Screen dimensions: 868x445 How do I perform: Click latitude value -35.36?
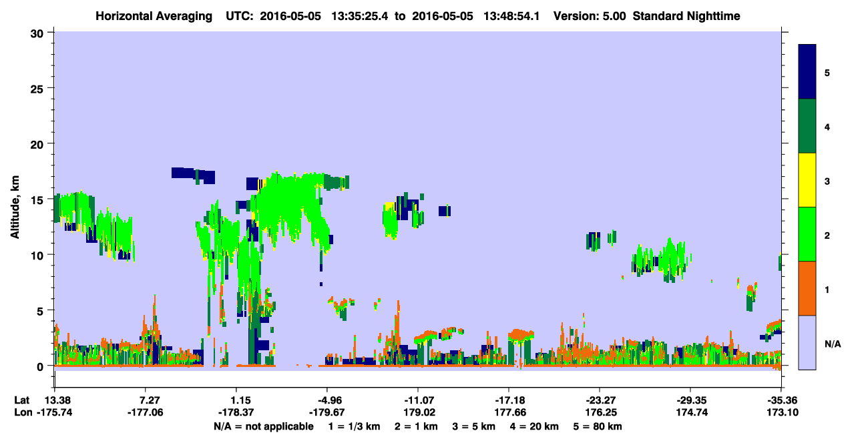tap(781, 400)
